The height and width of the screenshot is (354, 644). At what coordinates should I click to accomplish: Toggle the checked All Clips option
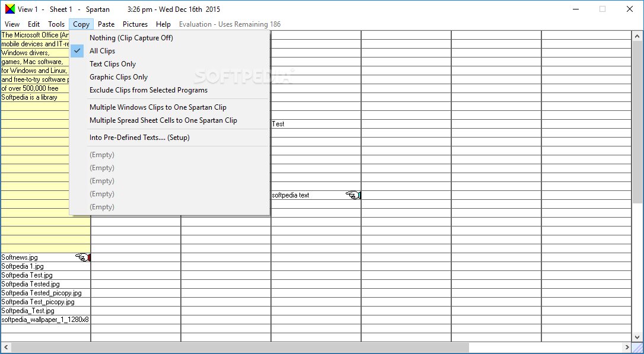[169, 51]
